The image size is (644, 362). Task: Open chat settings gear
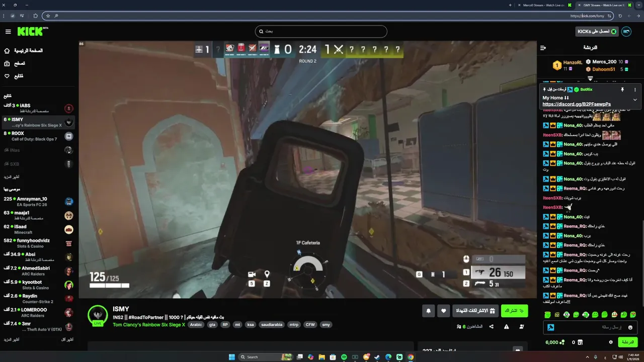[x=611, y=342]
